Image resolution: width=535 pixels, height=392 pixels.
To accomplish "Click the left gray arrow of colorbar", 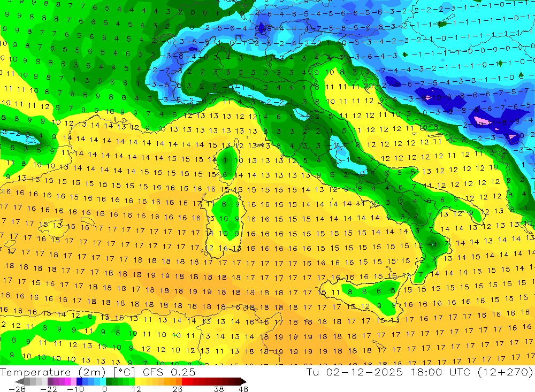I will [19, 382].
